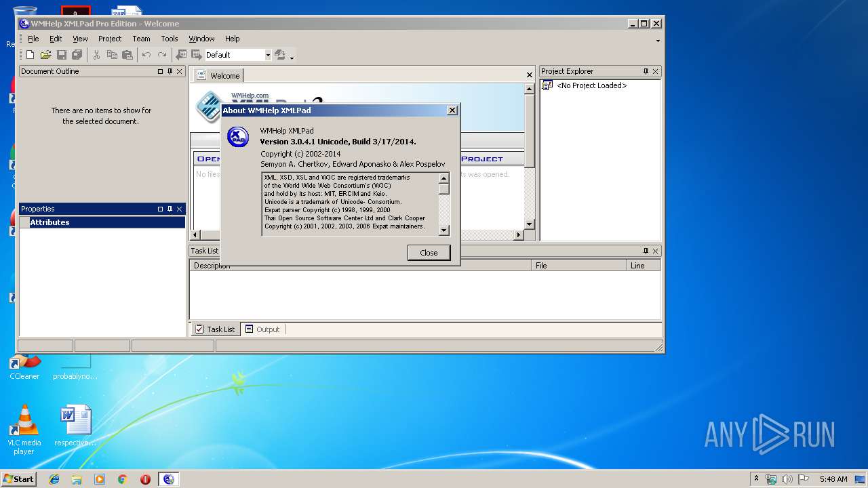868x488 pixels.
Task: Click the taskbar clock 5:48 AM
Action: tap(833, 479)
